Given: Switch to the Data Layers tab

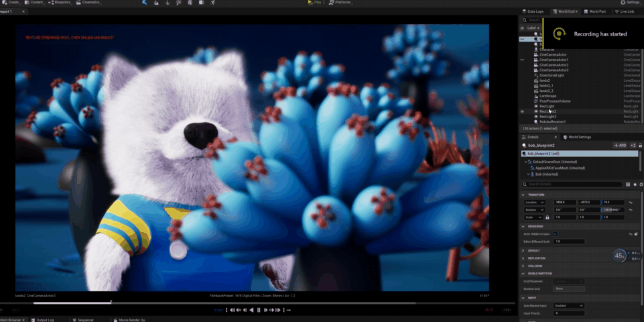Looking at the screenshot, I should [533, 11].
